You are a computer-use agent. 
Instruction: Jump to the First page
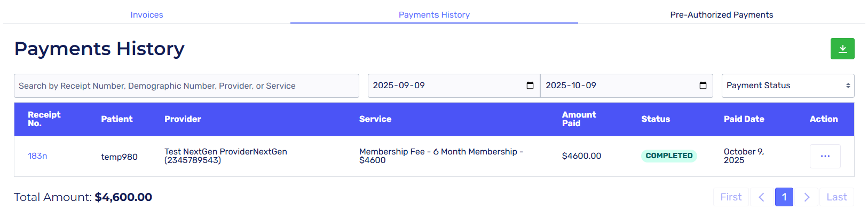pos(731,197)
